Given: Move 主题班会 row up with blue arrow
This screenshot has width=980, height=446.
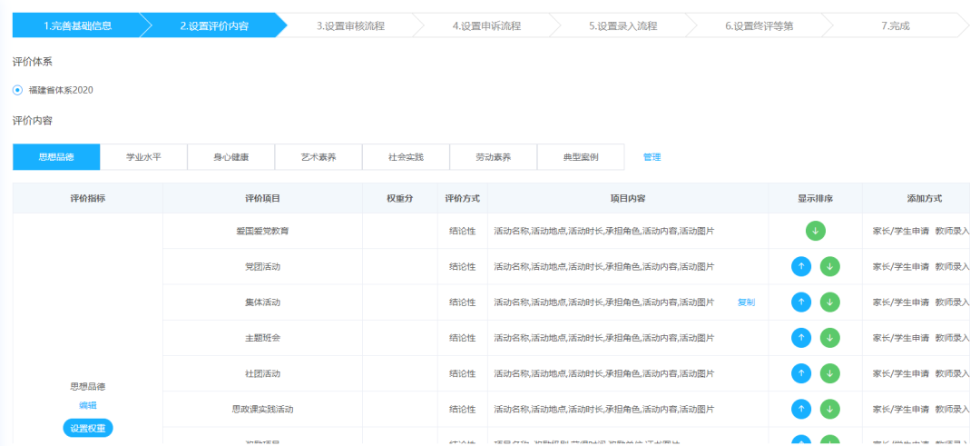Looking at the screenshot, I should [x=800, y=338].
